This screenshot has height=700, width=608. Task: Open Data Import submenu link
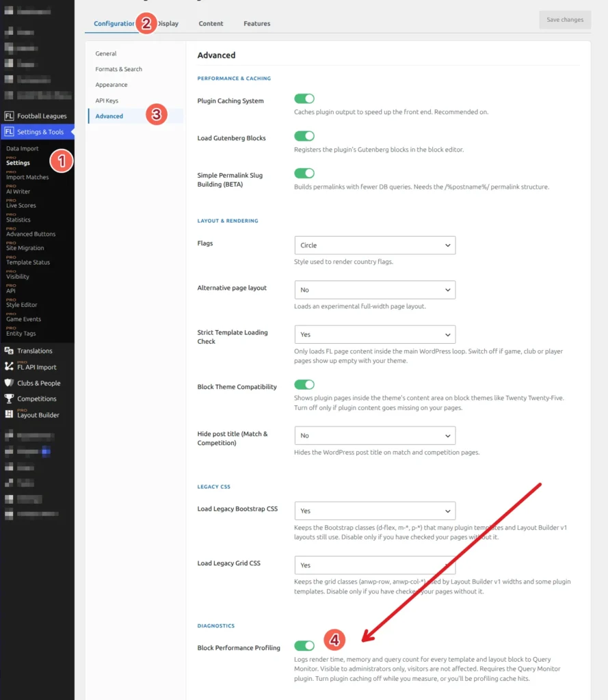pyautogui.click(x=23, y=148)
